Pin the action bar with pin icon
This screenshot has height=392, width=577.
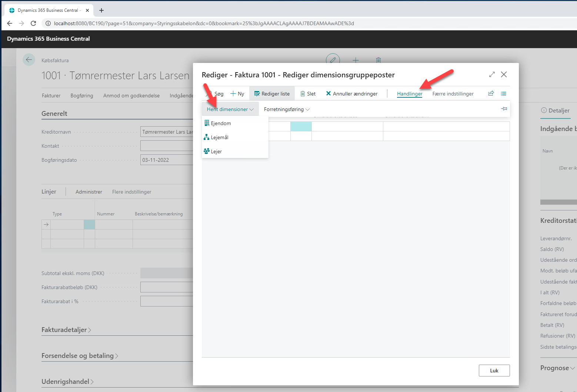[504, 108]
